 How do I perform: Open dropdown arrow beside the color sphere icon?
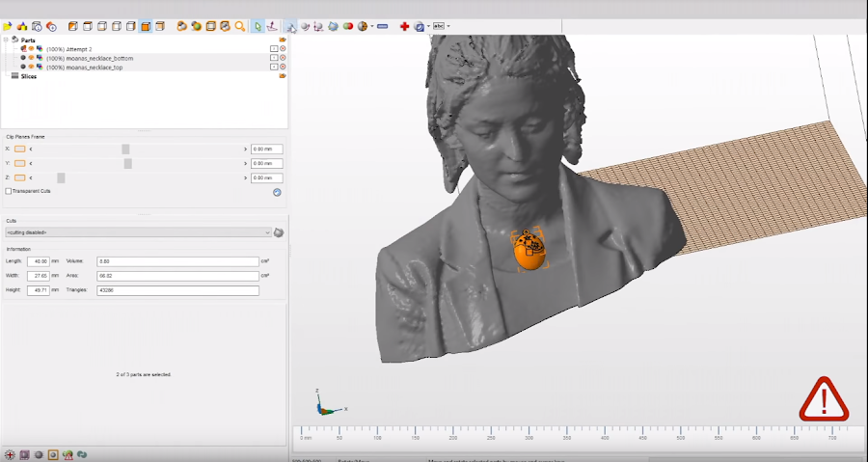click(372, 26)
